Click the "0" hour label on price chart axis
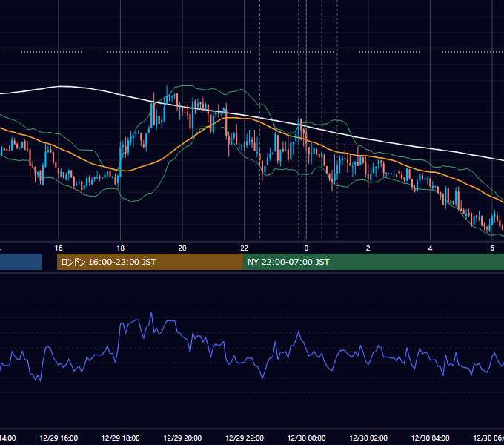 click(306, 248)
